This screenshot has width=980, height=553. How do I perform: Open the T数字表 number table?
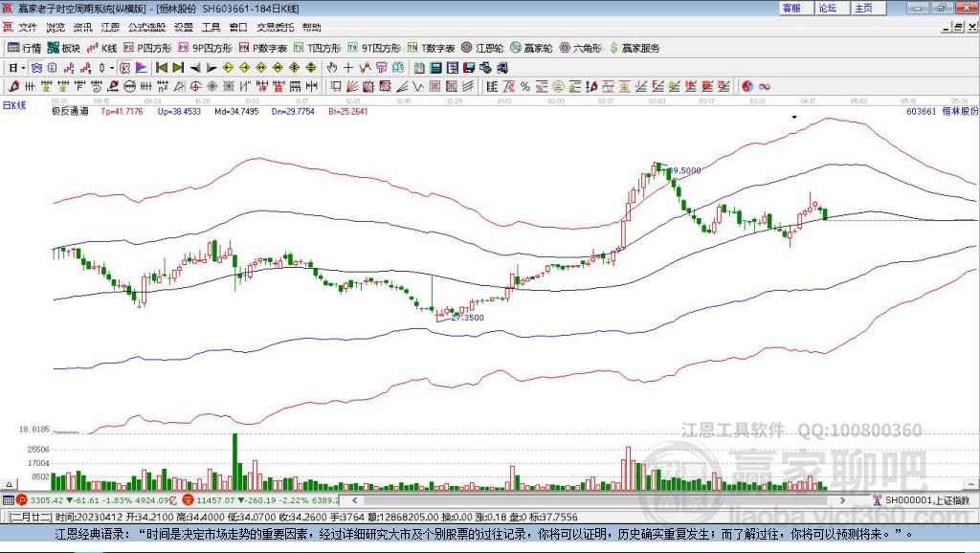pos(432,48)
